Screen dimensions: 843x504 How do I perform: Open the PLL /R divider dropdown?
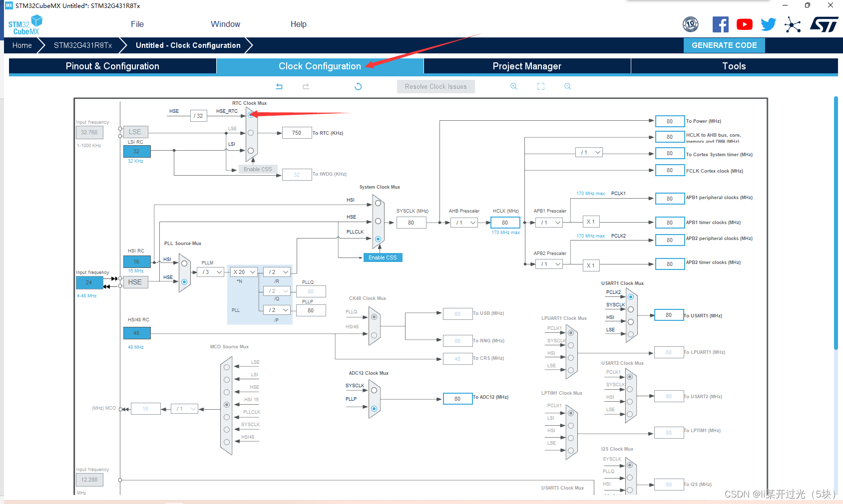coord(277,272)
